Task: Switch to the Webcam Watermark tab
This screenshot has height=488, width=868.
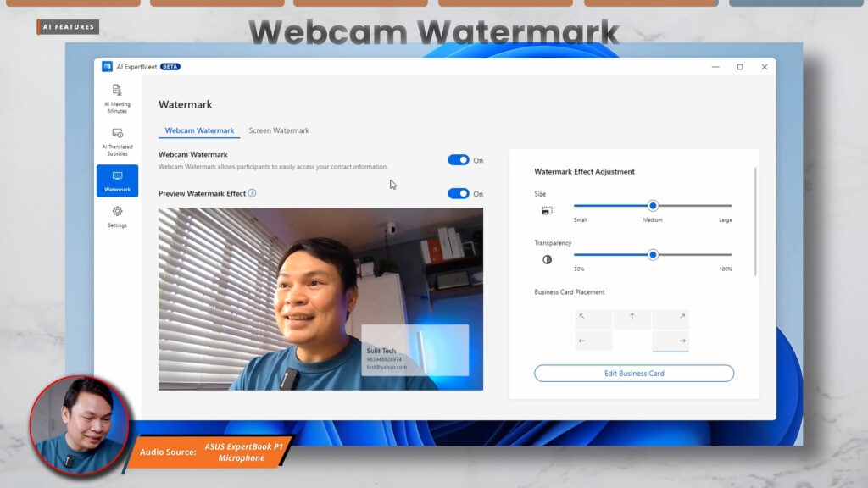Action: click(x=199, y=130)
